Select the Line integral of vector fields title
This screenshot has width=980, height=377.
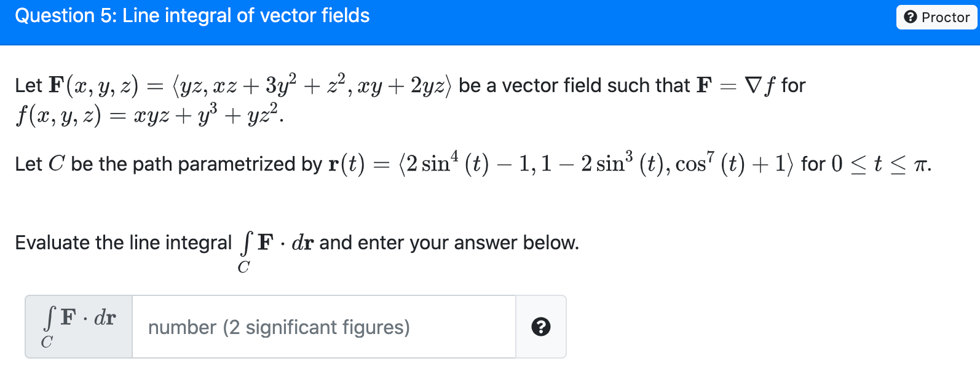coord(192,15)
